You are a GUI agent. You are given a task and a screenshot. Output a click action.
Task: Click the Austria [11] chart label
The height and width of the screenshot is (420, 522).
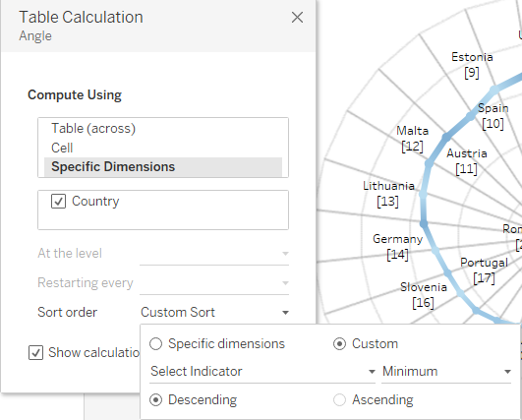point(466,161)
